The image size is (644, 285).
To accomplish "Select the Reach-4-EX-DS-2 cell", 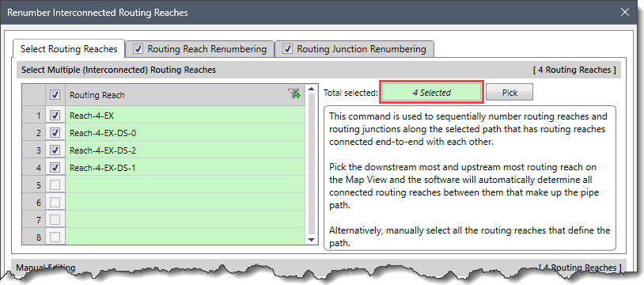I will click(185, 150).
